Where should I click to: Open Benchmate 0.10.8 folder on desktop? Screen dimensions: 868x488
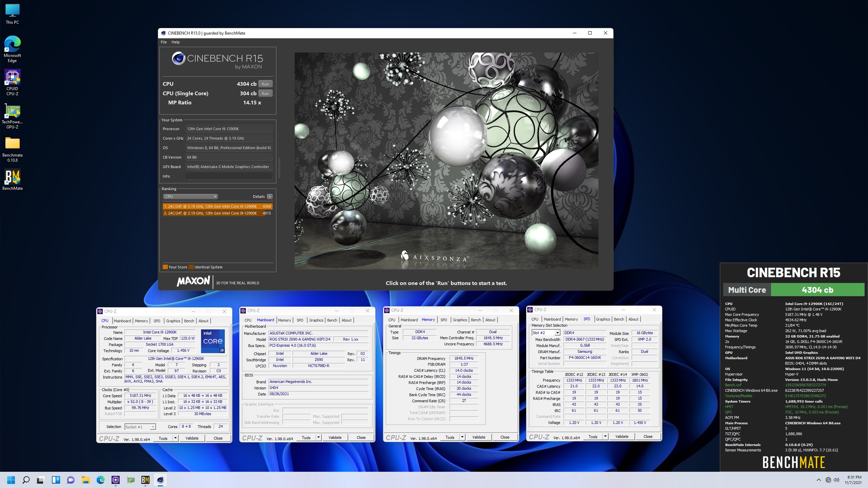click(x=13, y=149)
